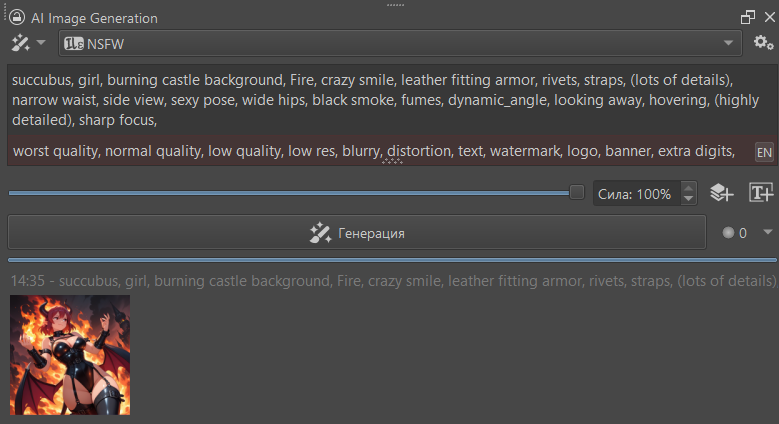Float the AI Image Generation docker
This screenshot has width=779, height=424.
[747, 18]
